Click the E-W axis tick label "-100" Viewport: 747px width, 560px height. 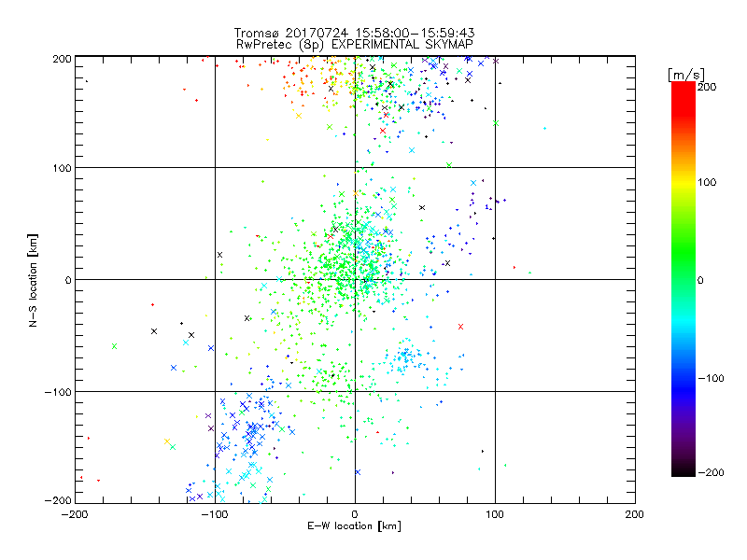point(215,514)
